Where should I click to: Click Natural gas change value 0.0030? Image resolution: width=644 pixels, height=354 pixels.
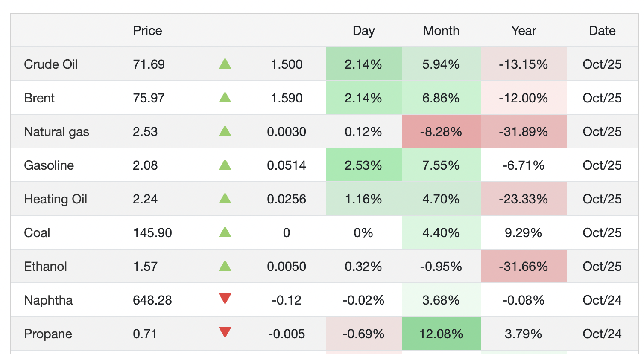tap(287, 132)
